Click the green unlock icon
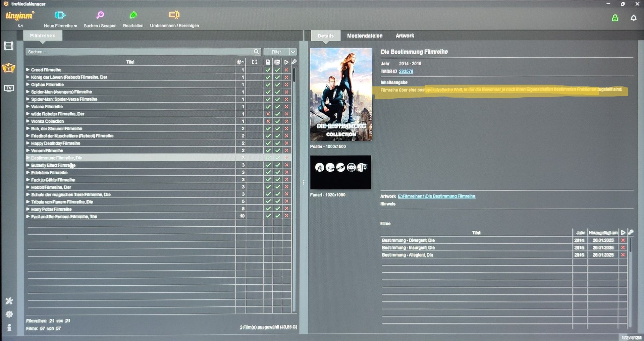This screenshot has height=341, width=644. (x=615, y=18)
